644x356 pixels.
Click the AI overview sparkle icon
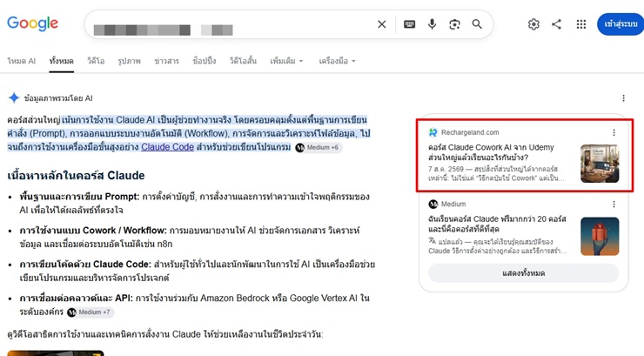pos(14,97)
